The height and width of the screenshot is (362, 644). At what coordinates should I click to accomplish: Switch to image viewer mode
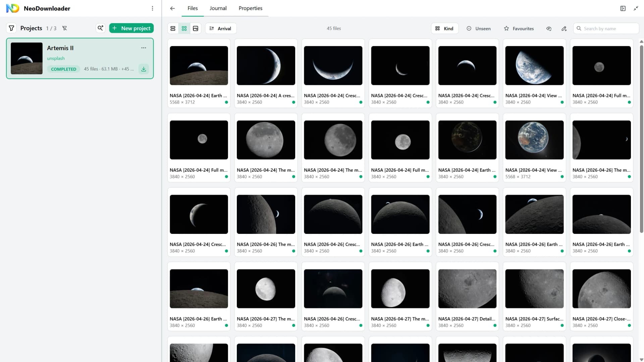click(196, 29)
